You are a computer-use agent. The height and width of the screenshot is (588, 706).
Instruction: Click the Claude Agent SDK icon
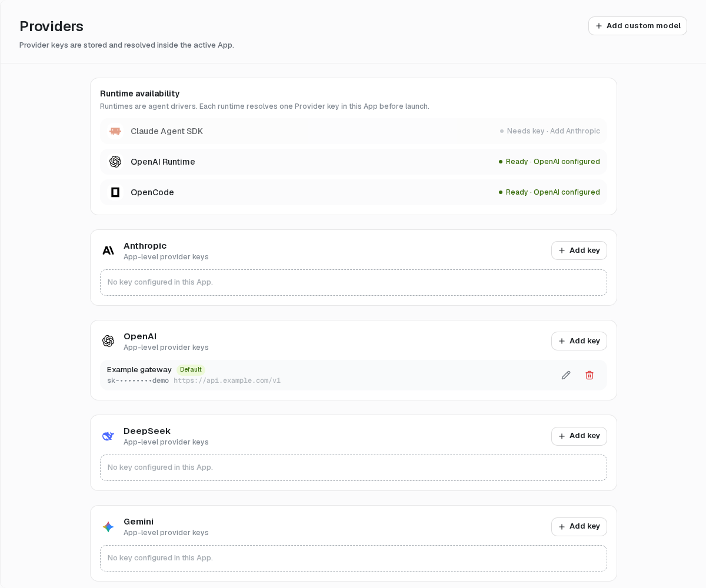pyautogui.click(x=115, y=131)
